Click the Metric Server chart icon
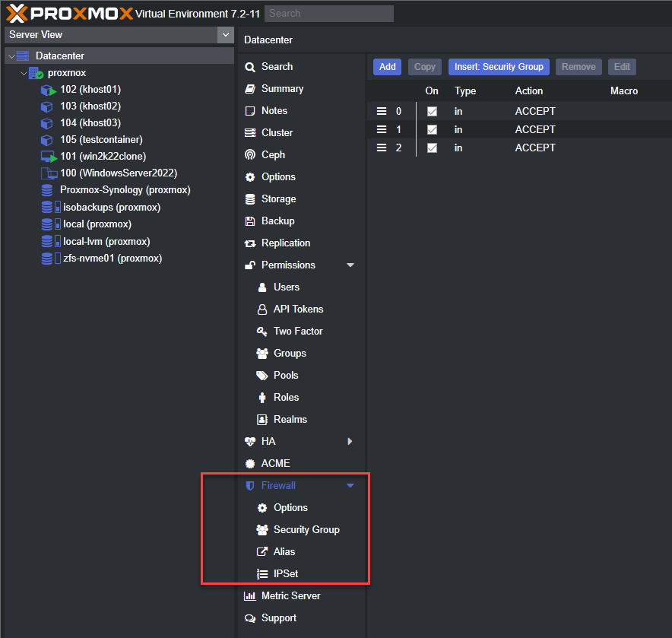The height and width of the screenshot is (638, 672). tap(250, 596)
